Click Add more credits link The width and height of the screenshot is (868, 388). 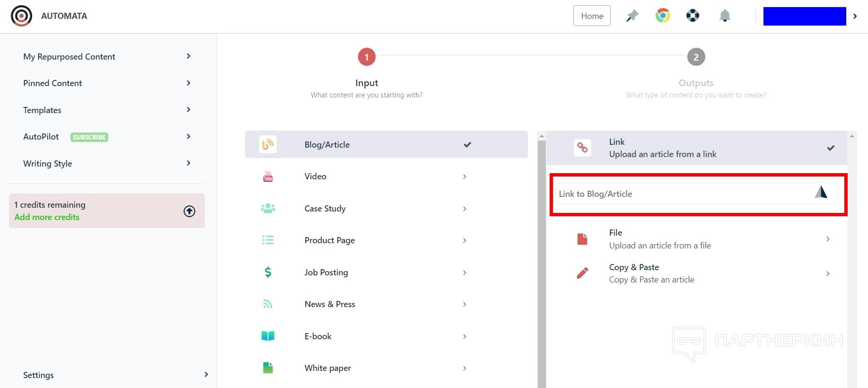[x=47, y=217]
